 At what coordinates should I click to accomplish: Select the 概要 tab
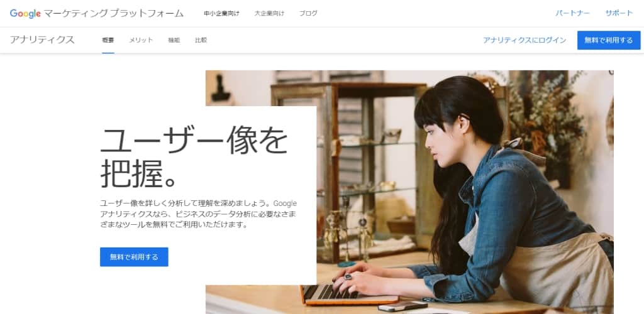tap(108, 40)
